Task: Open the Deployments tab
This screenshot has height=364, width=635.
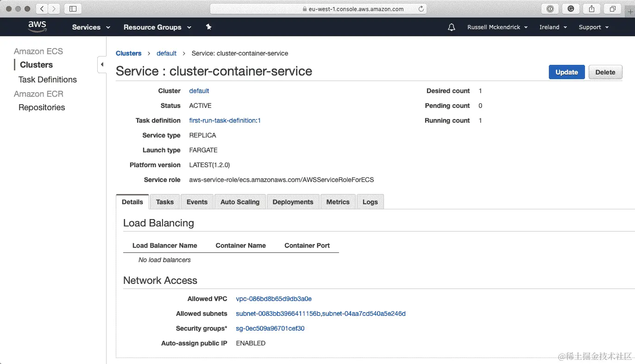Action: coord(293,202)
